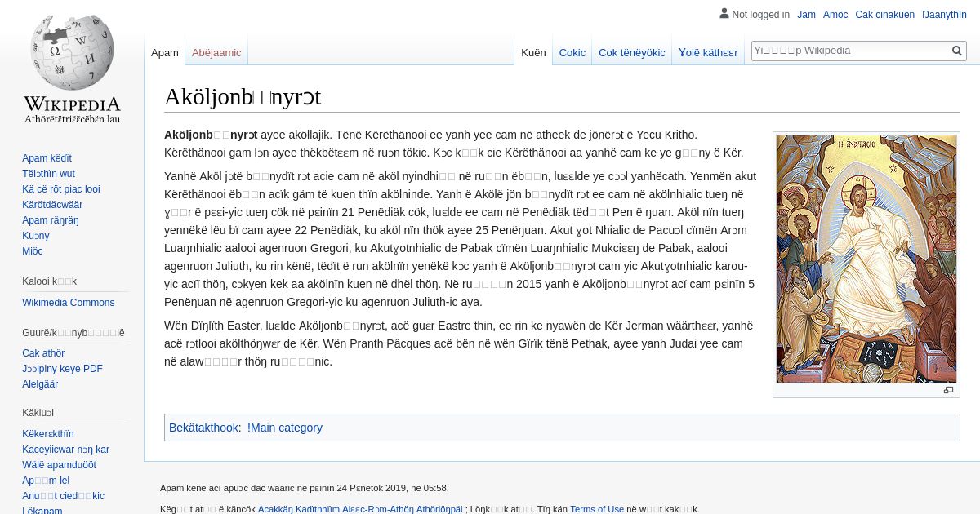Open Acakkän Kadïtnhïïm license link
The image size is (980, 514).
[x=360, y=509]
